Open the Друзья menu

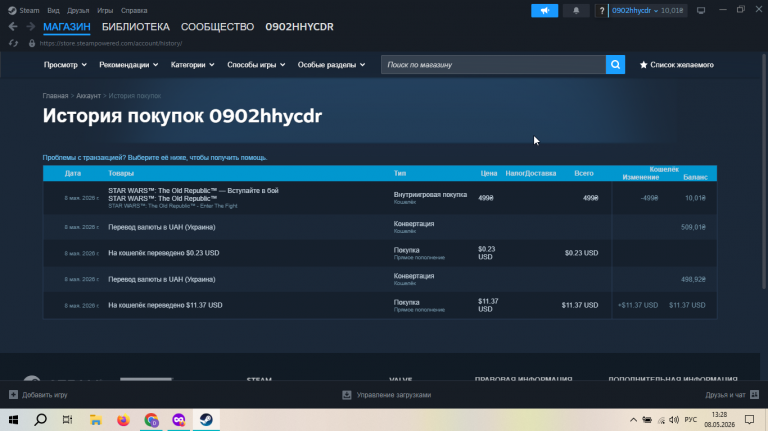click(78, 10)
